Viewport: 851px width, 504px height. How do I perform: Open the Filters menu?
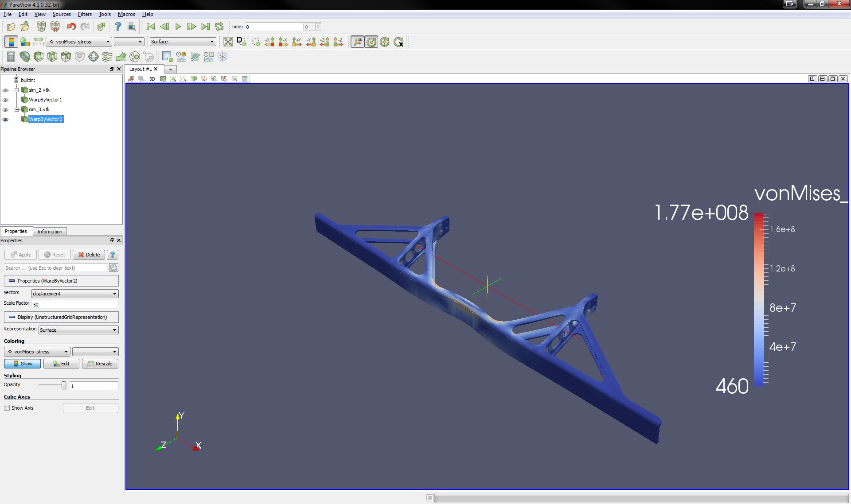click(x=85, y=14)
